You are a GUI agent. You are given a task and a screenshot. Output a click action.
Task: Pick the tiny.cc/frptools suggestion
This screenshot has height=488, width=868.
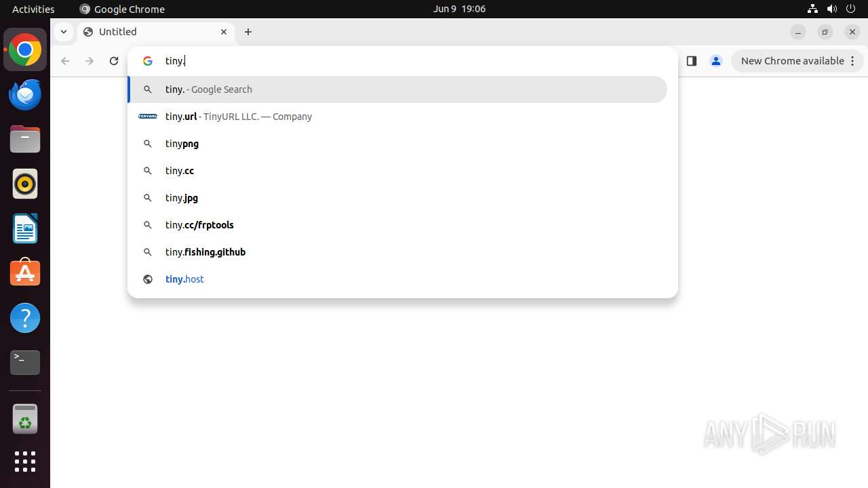[397, 225]
